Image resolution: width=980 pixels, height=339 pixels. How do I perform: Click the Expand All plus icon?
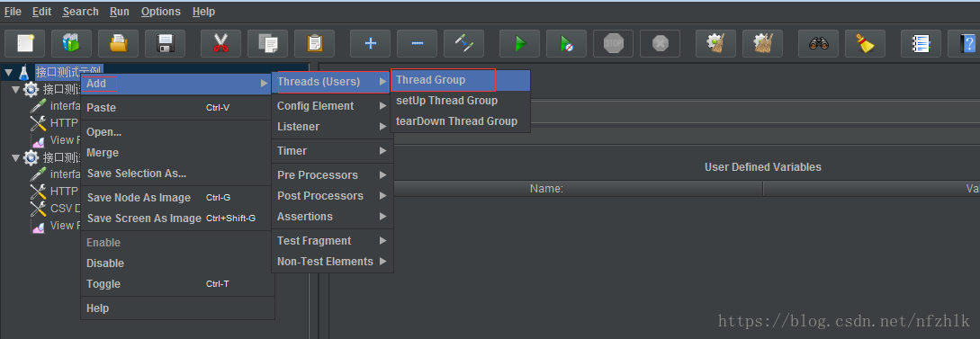click(370, 44)
